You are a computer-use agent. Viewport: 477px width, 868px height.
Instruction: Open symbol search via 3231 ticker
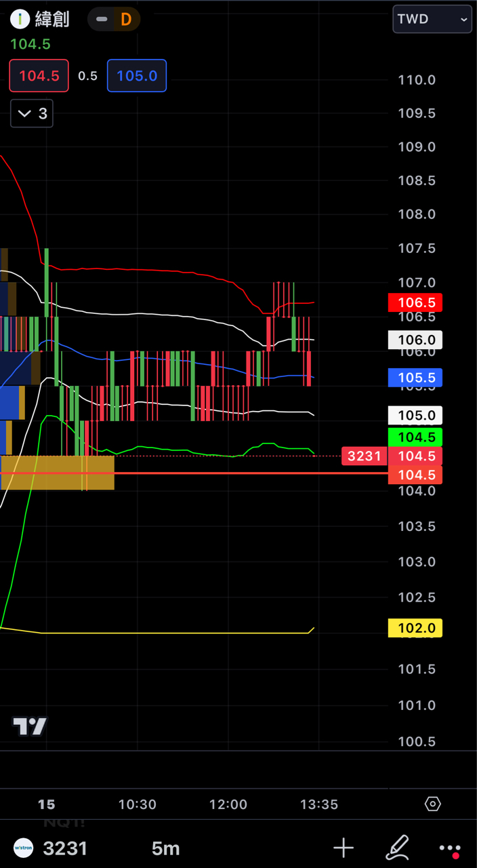click(x=65, y=848)
